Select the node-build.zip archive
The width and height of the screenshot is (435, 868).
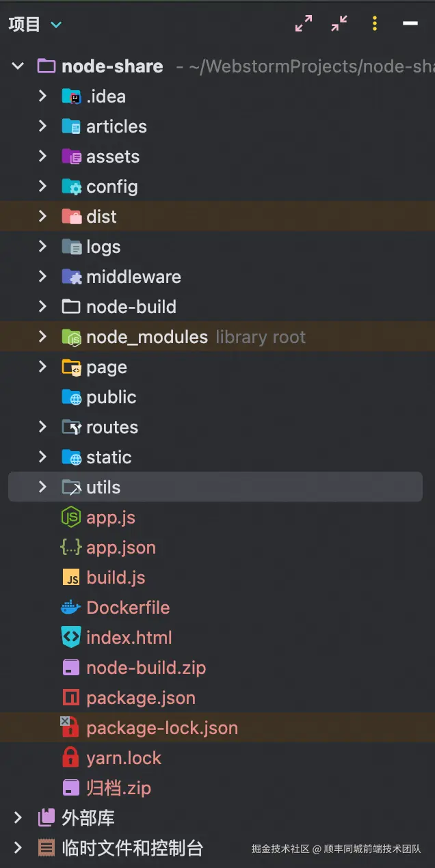pyautogui.click(x=146, y=668)
